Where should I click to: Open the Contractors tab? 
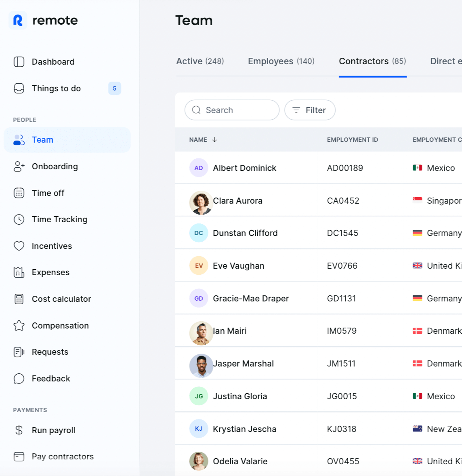coord(372,61)
